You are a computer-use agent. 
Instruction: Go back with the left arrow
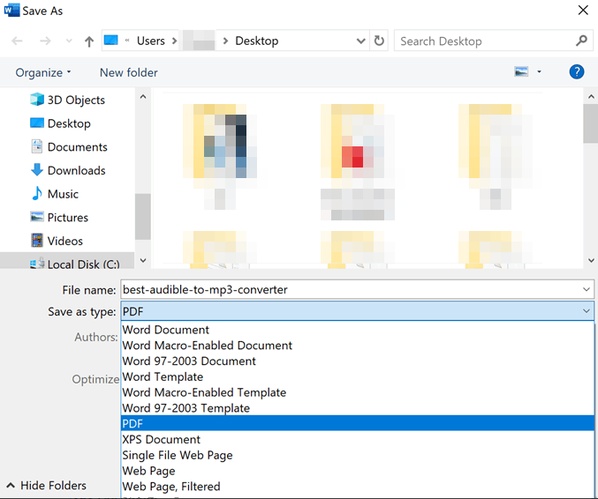coord(17,41)
